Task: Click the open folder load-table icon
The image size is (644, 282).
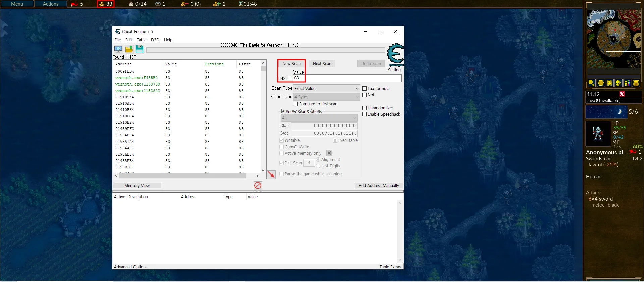Action: pos(129,49)
